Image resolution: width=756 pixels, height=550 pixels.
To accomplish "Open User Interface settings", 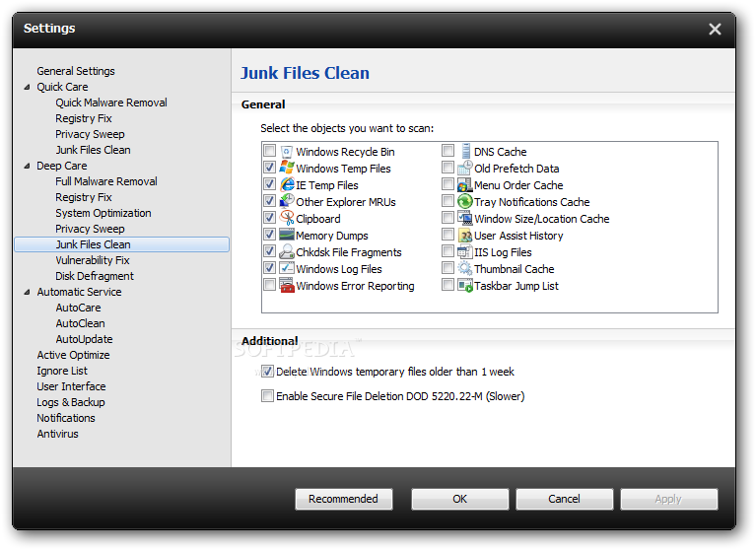I will click(71, 386).
